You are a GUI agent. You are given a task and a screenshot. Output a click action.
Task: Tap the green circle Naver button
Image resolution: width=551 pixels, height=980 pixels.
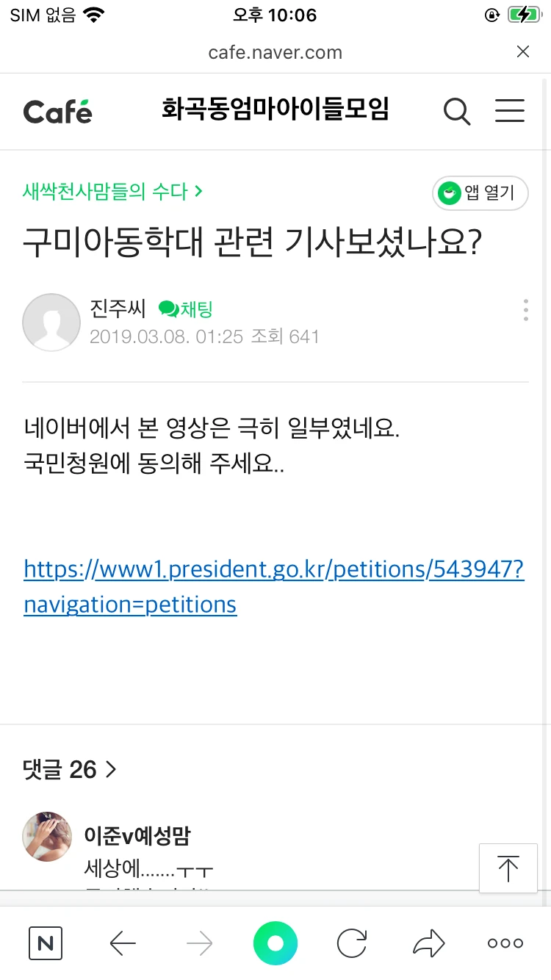275,943
